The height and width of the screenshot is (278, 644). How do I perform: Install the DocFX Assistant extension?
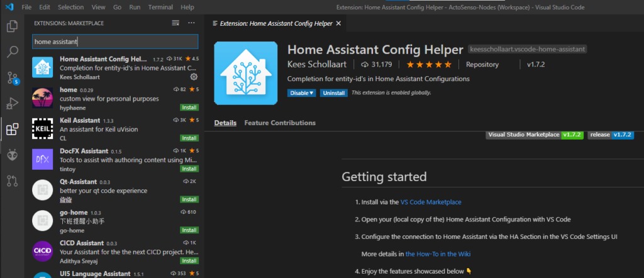pos(189,169)
